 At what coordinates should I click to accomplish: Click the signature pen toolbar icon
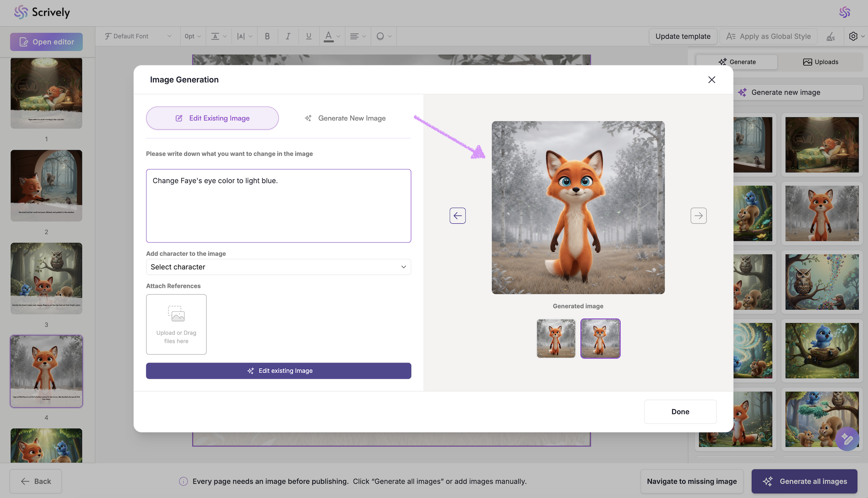pos(830,36)
